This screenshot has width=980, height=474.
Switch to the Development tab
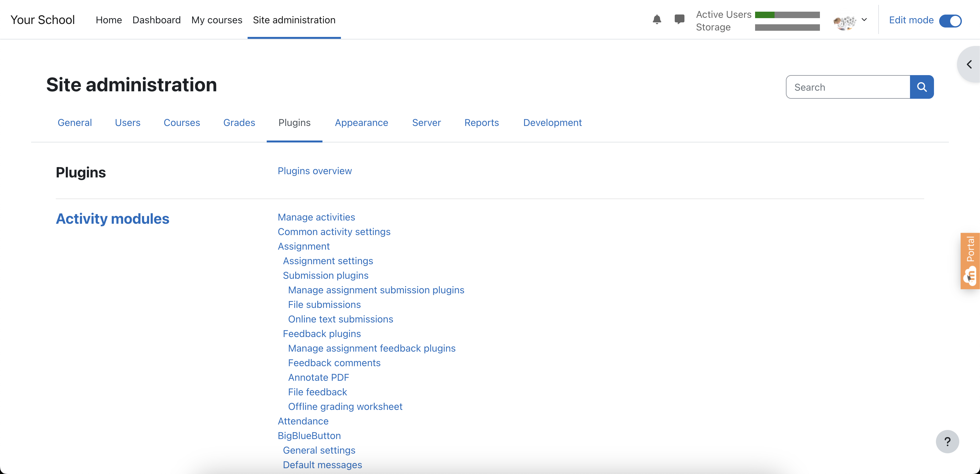tap(553, 123)
